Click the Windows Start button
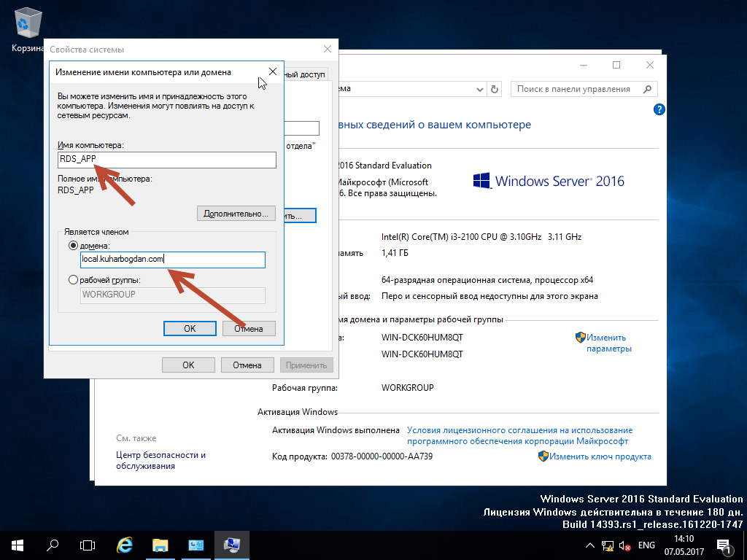 pos(17,545)
